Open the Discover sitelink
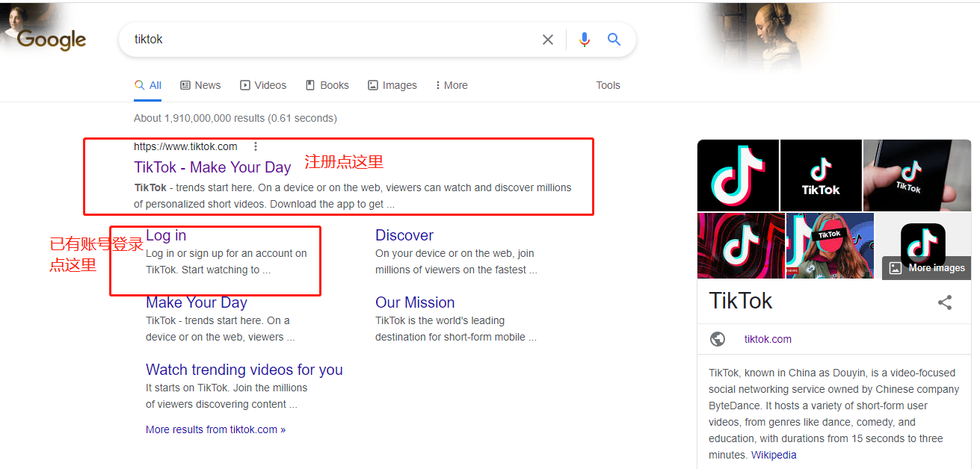Viewport: 980px width, 469px height. click(x=404, y=235)
